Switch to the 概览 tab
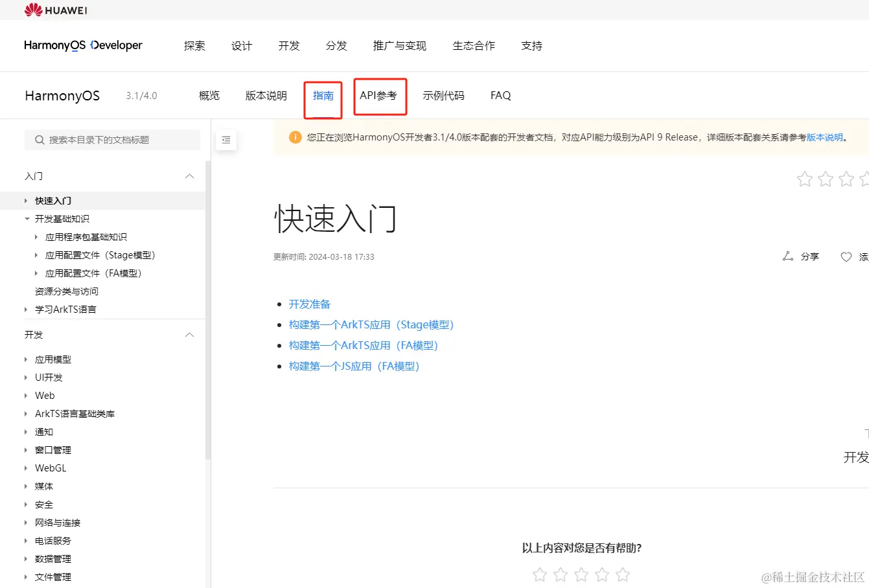Screen dimensions: 869x588 click(x=209, y=95)
